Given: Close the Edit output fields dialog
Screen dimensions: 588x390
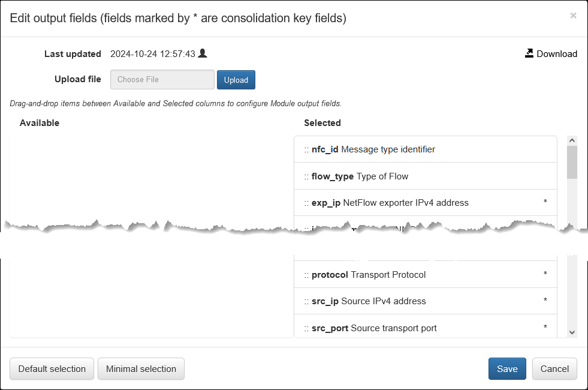Looking at the screenshot, I should coord(573,16).
